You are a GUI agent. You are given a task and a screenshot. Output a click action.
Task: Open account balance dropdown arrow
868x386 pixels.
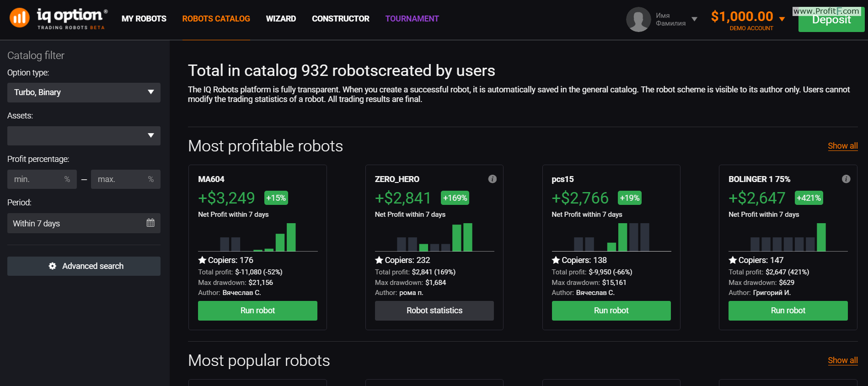(782, 19)
